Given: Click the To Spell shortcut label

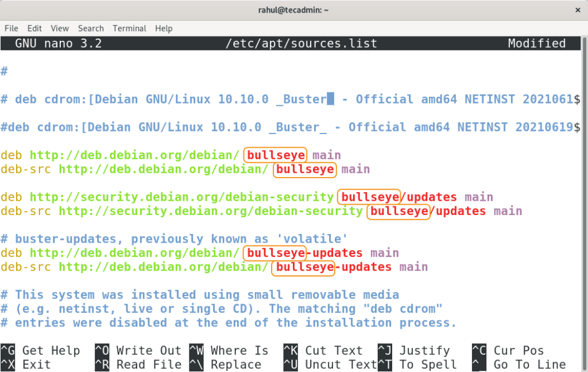Looking at the screenshot, I should [x=428, y=365].
